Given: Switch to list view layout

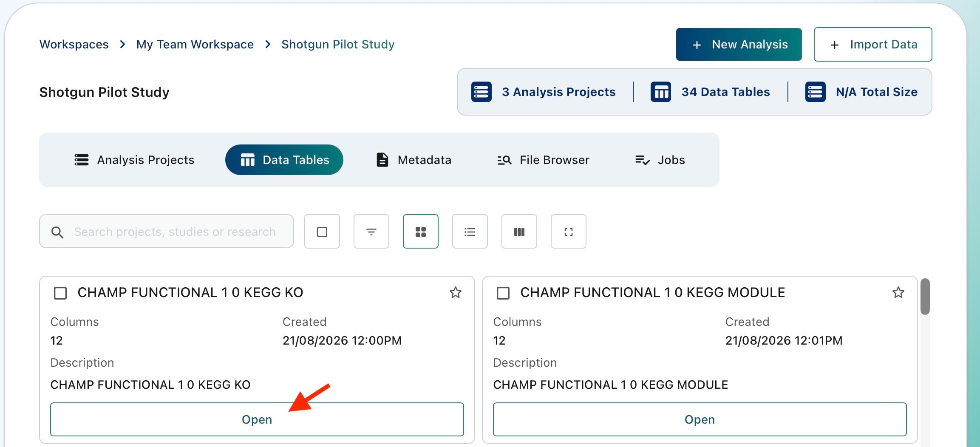Looking at the screenshot, I should (470, 232).
